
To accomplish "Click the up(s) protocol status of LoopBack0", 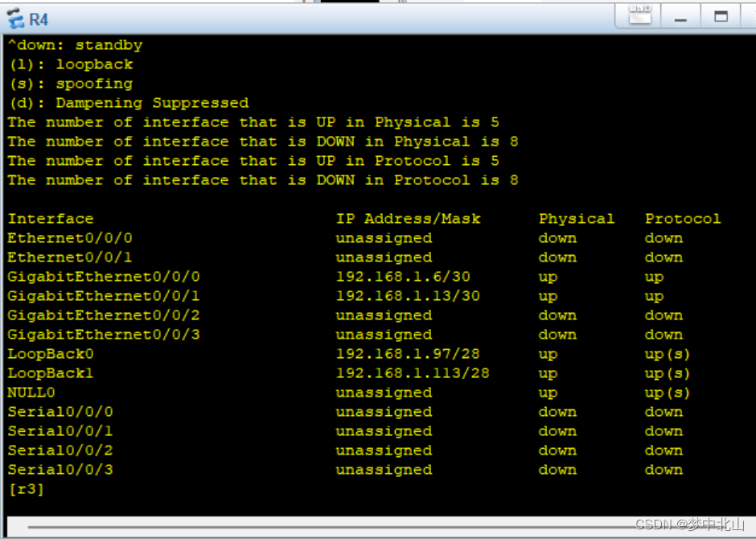I will [x=668, y=354].
